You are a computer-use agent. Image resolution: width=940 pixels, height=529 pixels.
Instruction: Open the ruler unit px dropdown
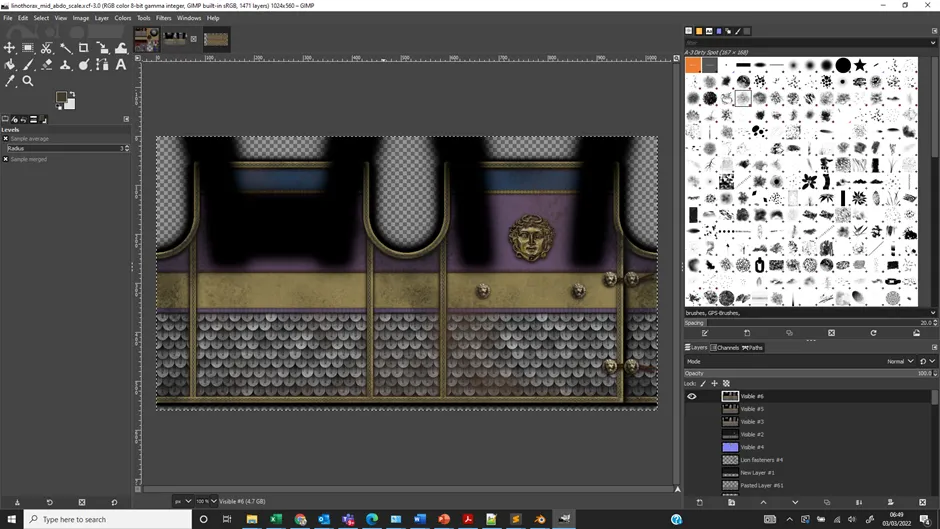[183, 501]
